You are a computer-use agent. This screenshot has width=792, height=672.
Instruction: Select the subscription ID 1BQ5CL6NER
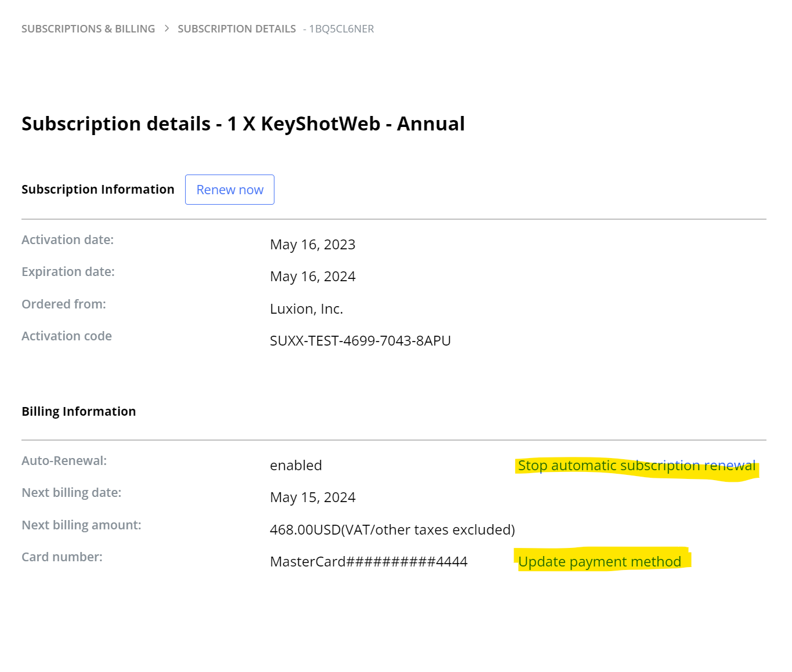click(340, 28)
